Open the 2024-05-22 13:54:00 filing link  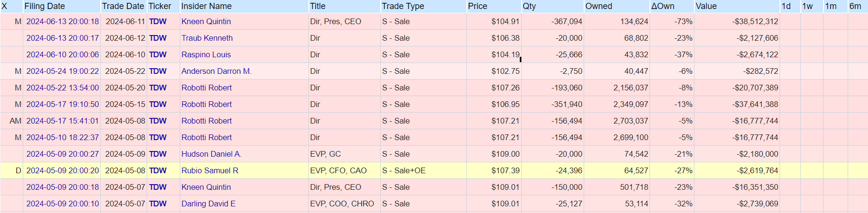[x=62, y=88]
